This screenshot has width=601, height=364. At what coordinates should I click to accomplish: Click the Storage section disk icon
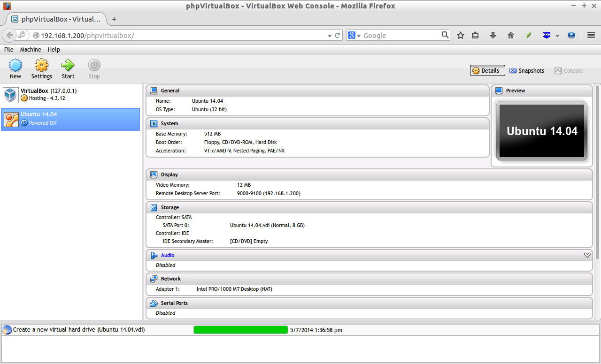[154, 207]
